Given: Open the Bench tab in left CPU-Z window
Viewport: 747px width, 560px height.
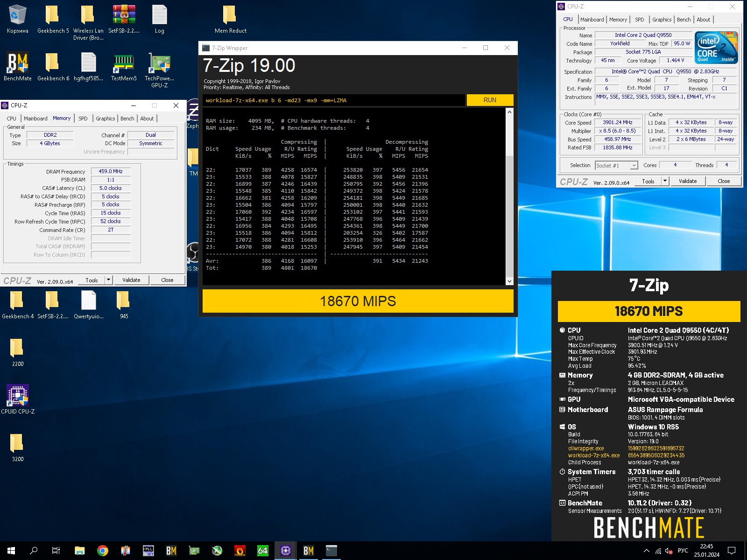Looking at the screenshot, I should click(x=127, y=119).
